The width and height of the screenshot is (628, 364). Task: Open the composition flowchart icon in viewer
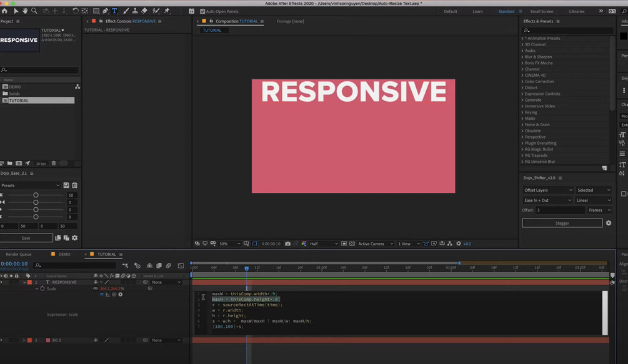[x=450, y=243]
